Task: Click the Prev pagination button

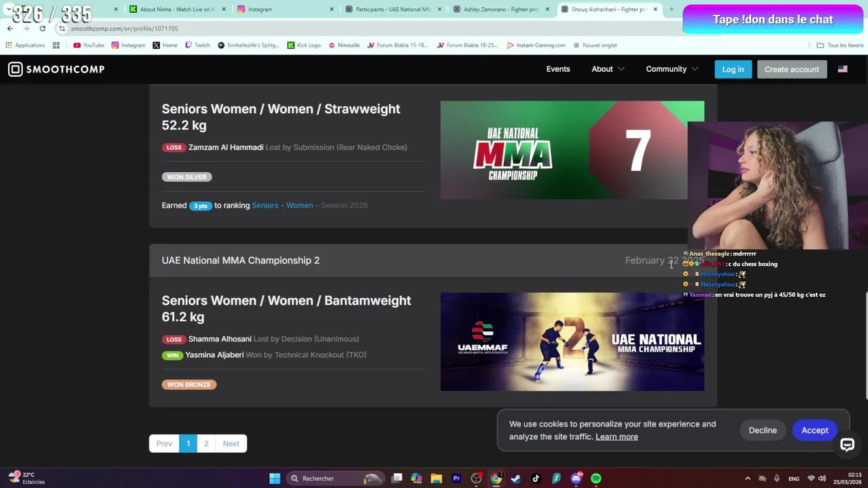Action: 164,443
